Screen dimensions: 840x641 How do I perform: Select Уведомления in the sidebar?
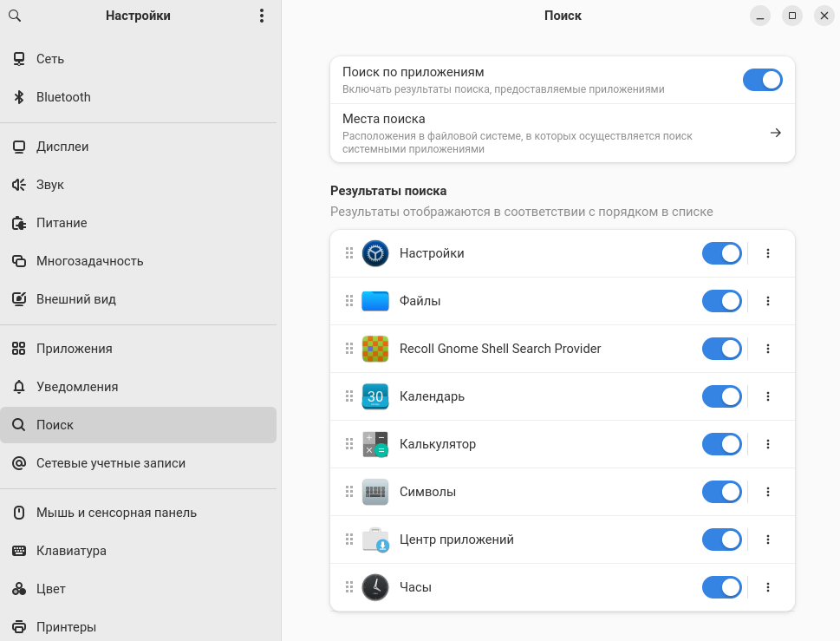click(x=77, y=387)
